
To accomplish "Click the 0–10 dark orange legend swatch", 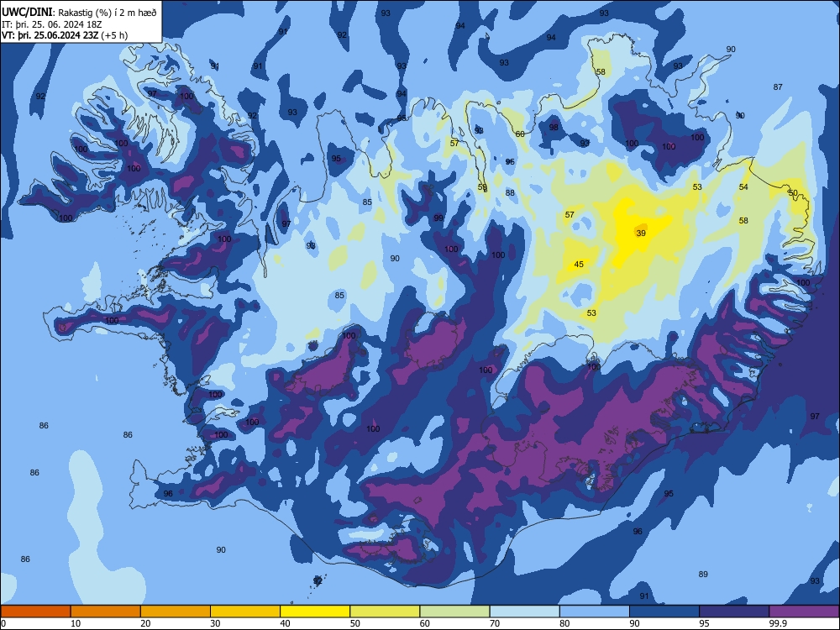I will point(35,612).
